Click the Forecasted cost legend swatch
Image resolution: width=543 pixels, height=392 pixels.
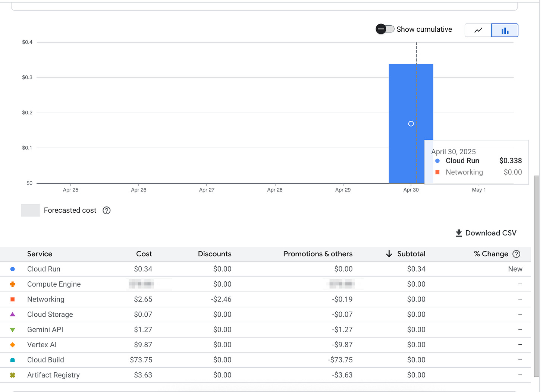click(x=30, y=211)
